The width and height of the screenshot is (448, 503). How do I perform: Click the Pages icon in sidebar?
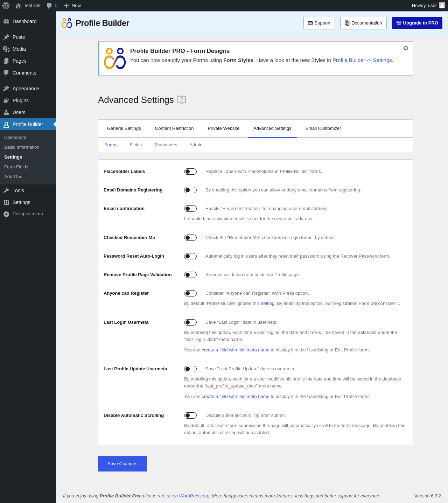coord(6,61)
